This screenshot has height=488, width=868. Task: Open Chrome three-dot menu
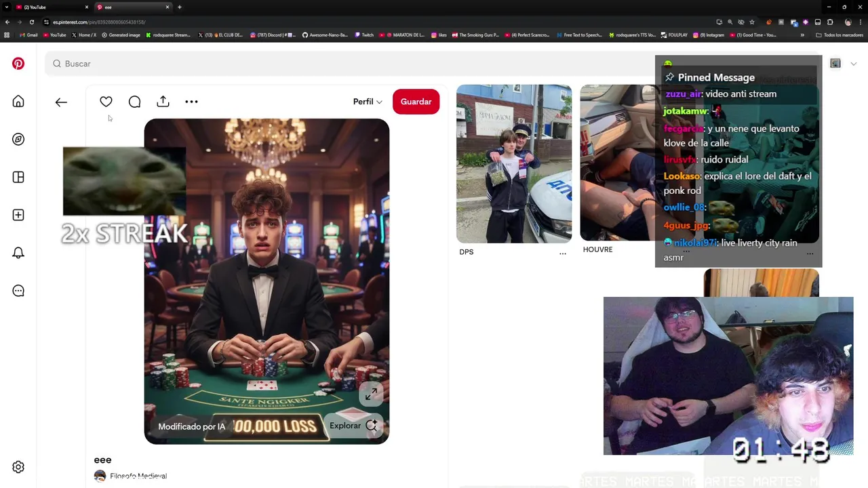tap(860, 22)
